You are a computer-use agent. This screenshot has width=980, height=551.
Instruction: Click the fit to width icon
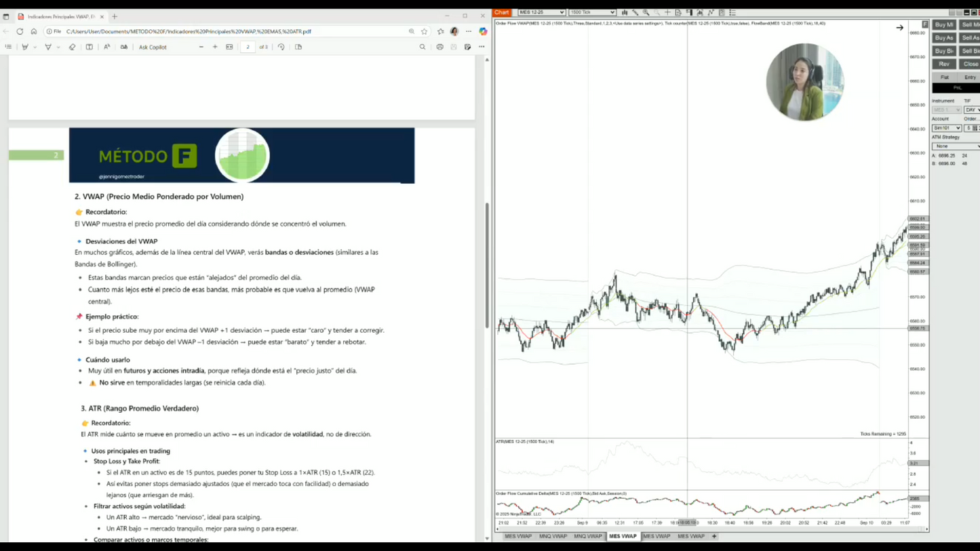pyautogui.click(x=229, y=47)
